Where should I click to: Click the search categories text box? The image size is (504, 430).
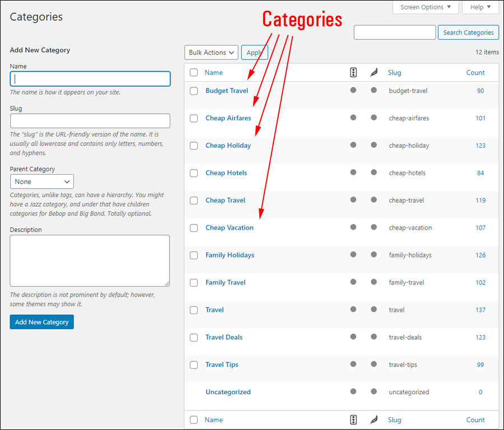(395, 32)
